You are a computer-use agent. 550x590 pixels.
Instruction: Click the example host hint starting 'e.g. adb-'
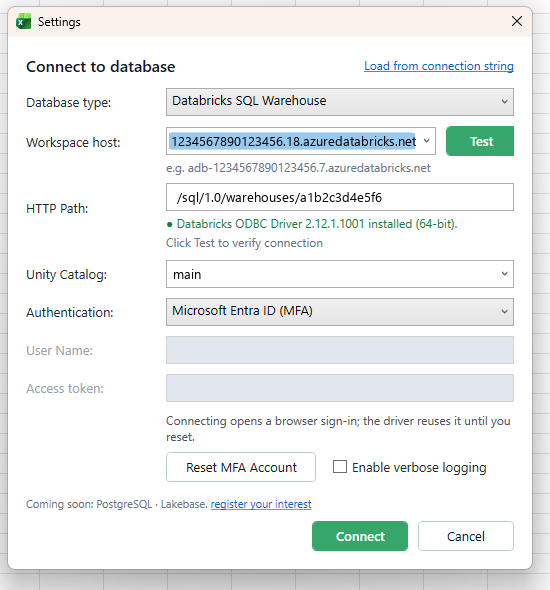(x=298, y=168)
